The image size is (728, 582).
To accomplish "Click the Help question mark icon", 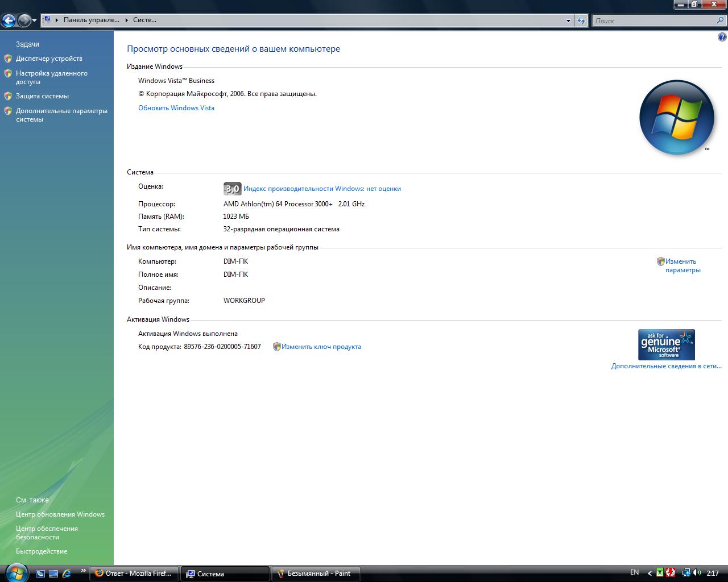I will [722, 38].
